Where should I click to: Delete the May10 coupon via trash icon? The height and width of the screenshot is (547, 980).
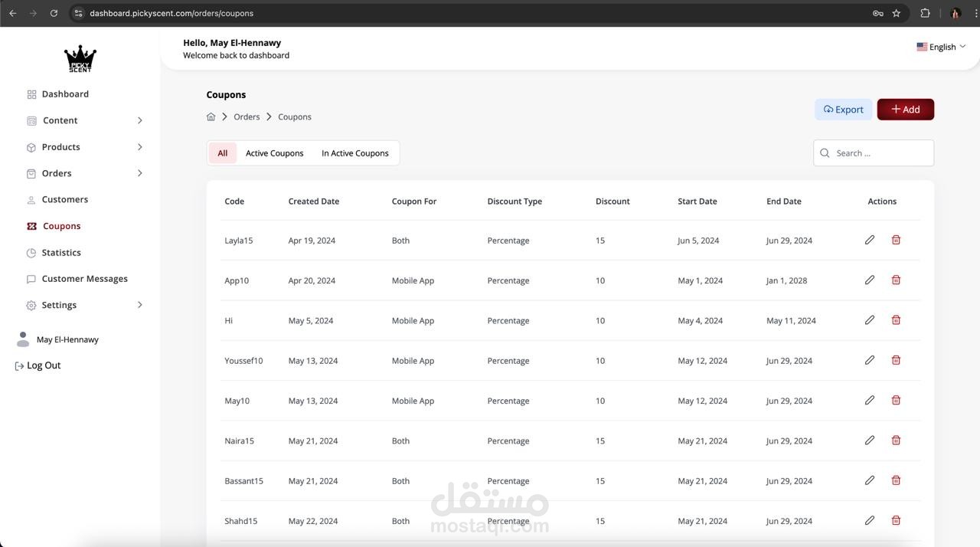tap(896, 400)
